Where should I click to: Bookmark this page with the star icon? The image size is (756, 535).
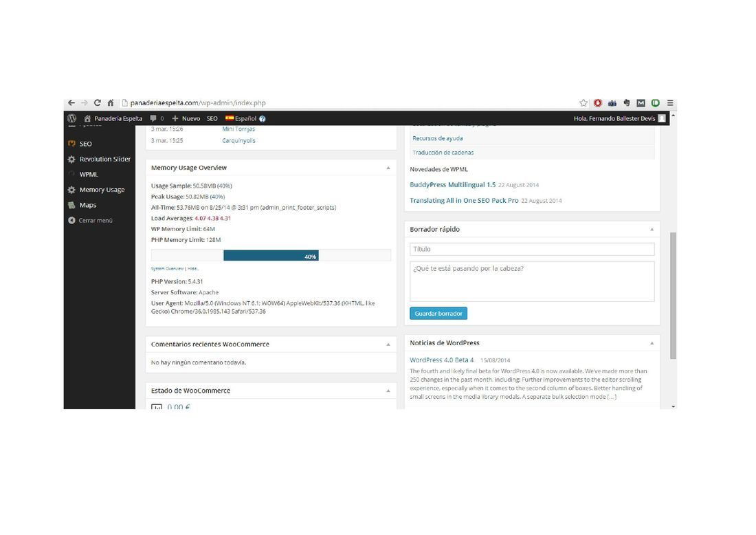[583, 102]
